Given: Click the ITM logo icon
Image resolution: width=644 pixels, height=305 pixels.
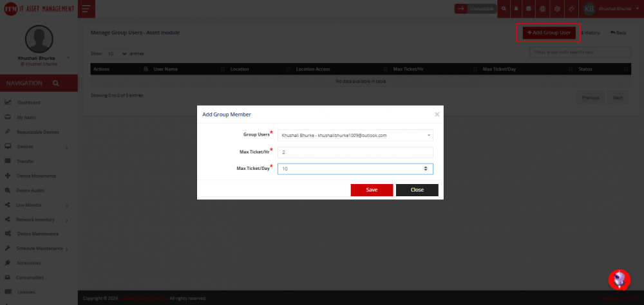Looking at the screenshot, I should tap(11, 9).
